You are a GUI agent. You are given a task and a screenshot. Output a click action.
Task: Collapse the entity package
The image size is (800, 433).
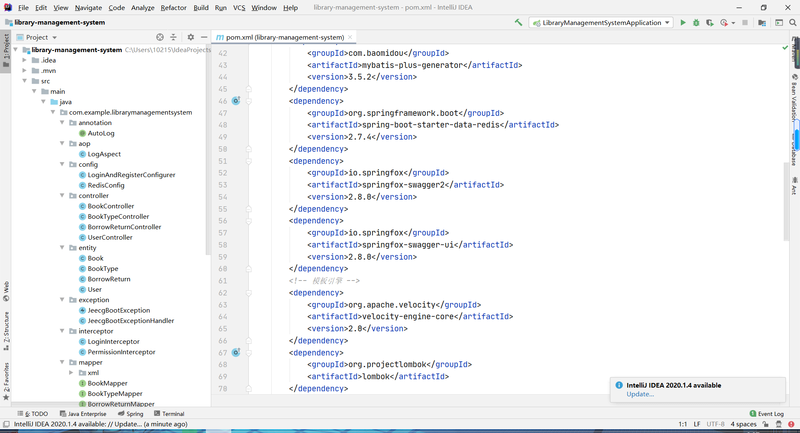click(62, 247)
